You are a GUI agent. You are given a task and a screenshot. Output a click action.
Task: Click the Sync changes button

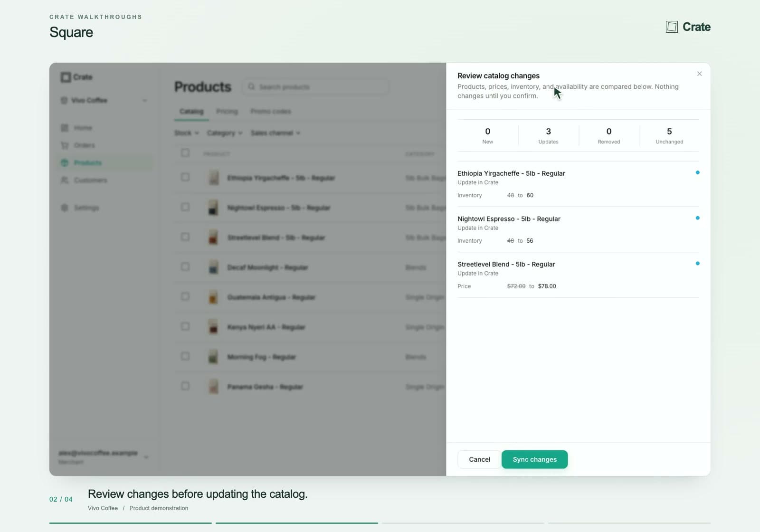534,459
